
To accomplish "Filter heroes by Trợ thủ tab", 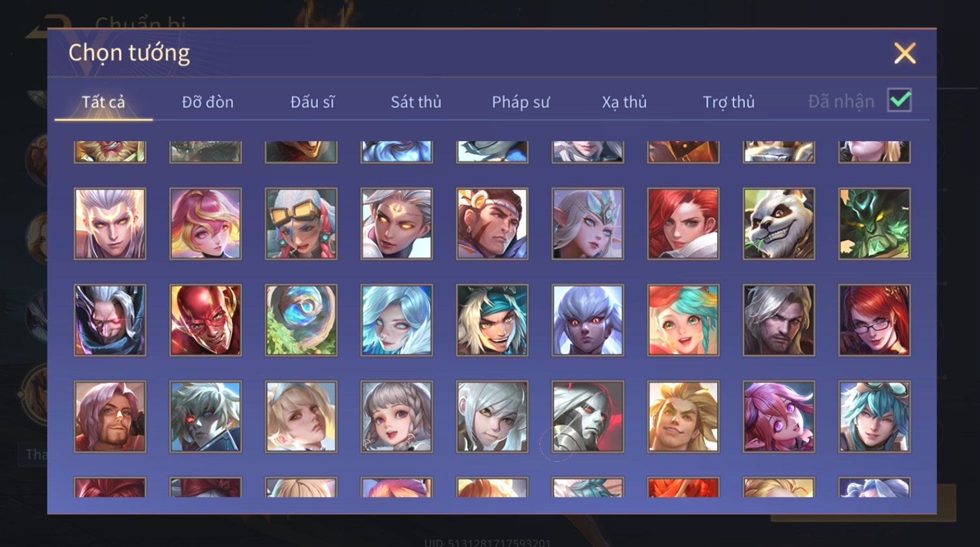I will 729,102.
